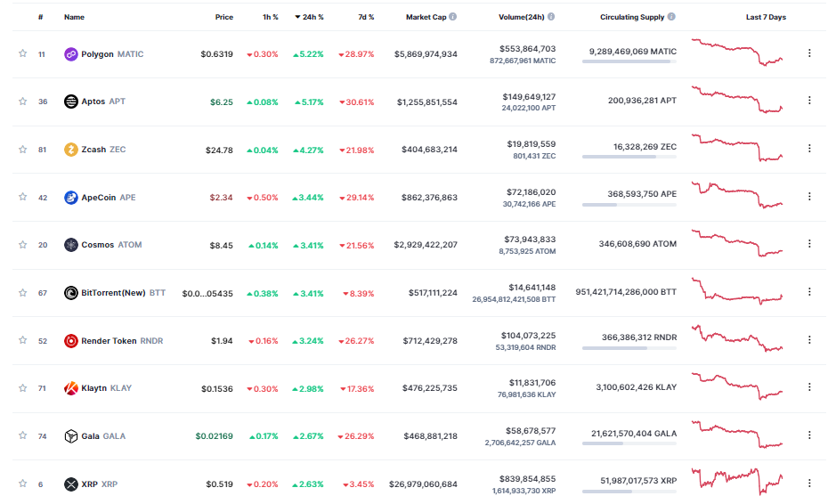Toggle the Klaytn watchlist star

coord(23,387)
